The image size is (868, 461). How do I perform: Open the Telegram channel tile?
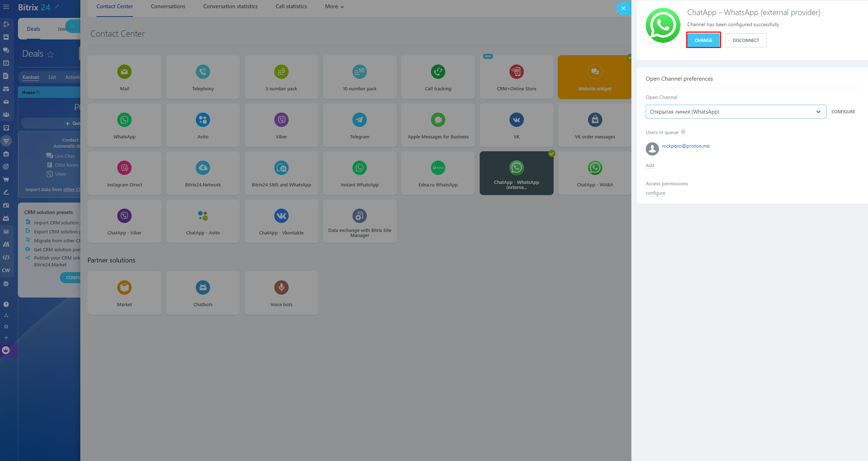(x=359, y=125)
